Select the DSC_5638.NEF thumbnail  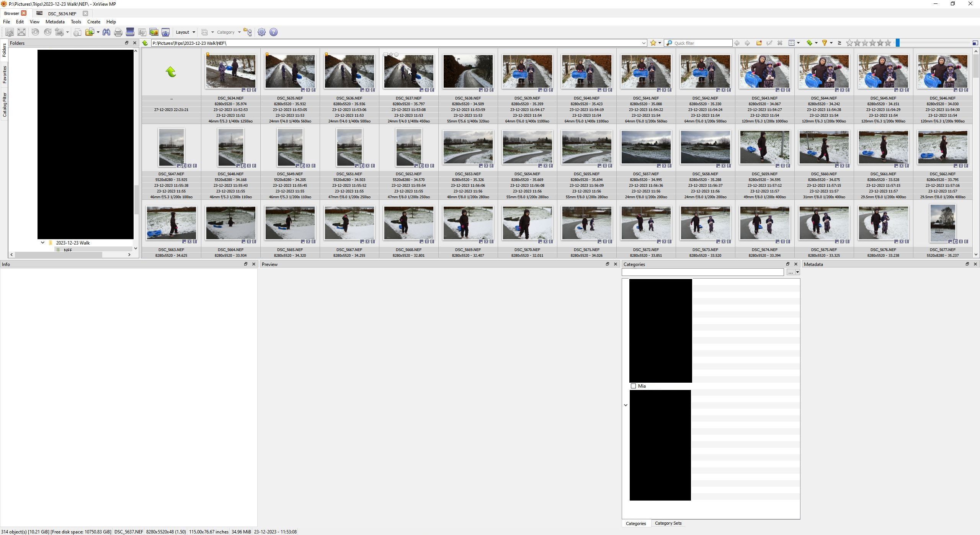coord(468,72)
